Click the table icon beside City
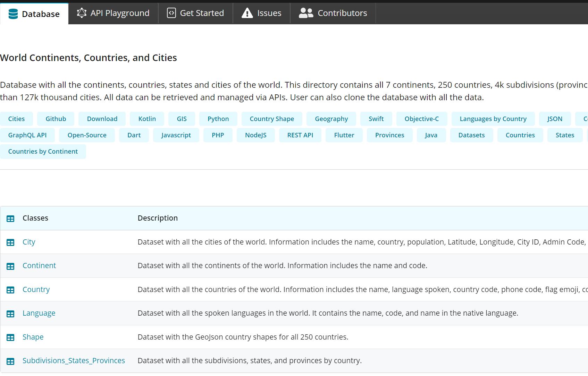The image size is (588, 376). coord(10,242)
